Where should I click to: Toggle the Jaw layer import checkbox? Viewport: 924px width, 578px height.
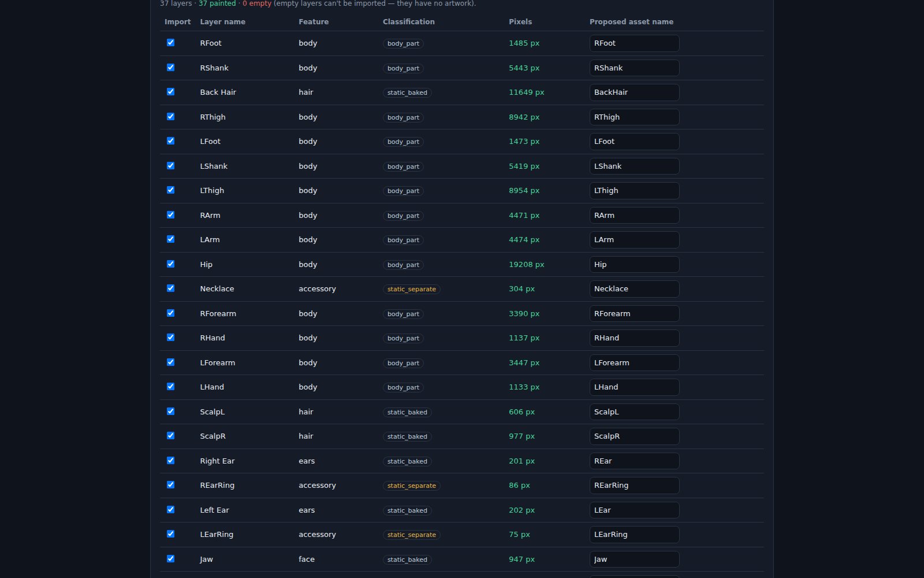click(x=170, y=559)
